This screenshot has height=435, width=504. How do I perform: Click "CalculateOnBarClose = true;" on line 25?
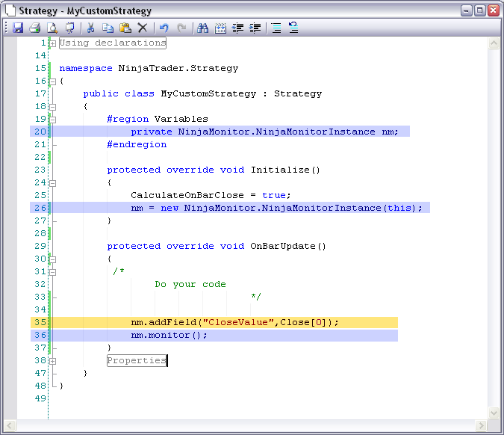(x=211, y=195)
